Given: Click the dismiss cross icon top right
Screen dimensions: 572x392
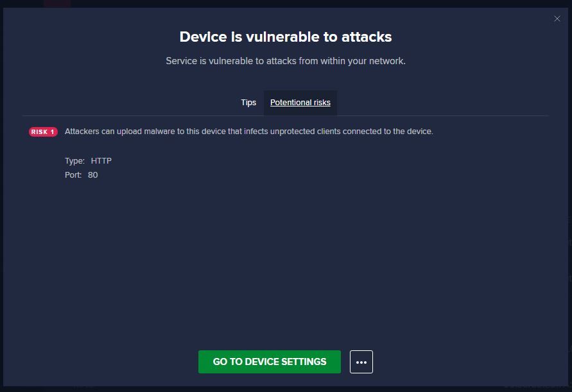Looking at the screenshot, I should [557, 19].
